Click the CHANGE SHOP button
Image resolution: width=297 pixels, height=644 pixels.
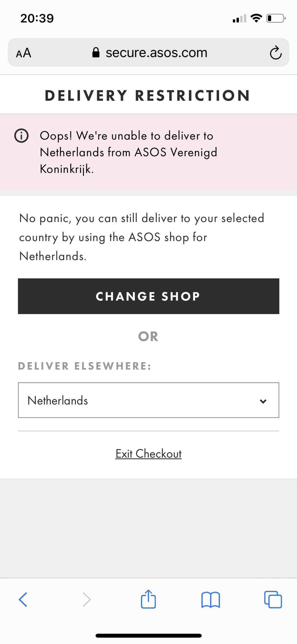click(x=149, y=296)
